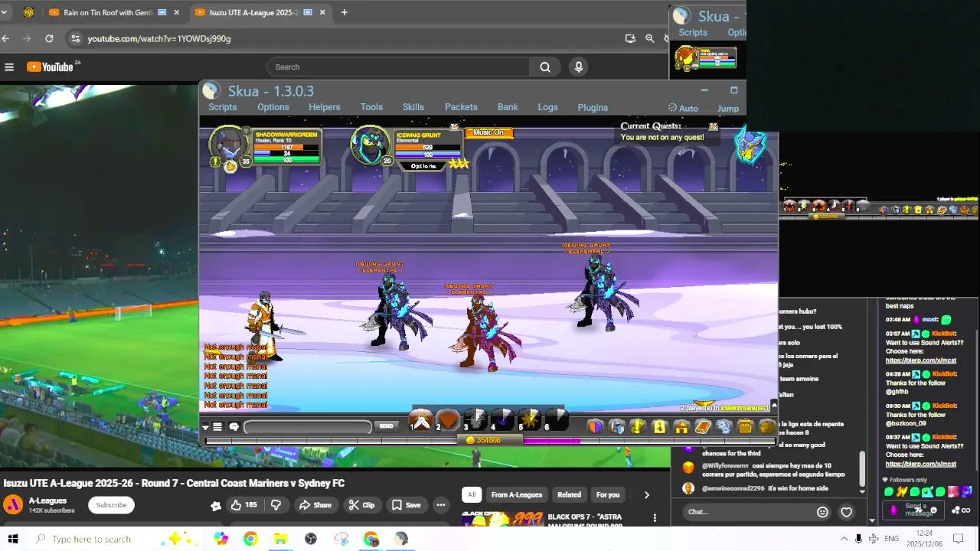Open File Explorer from taskbar
The image size is (980, 551).
click(280, 539)
